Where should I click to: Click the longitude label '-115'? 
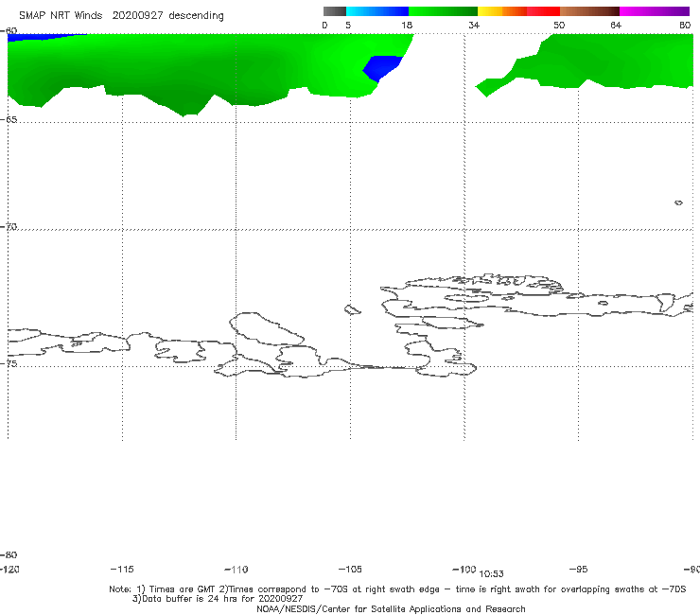122,570
